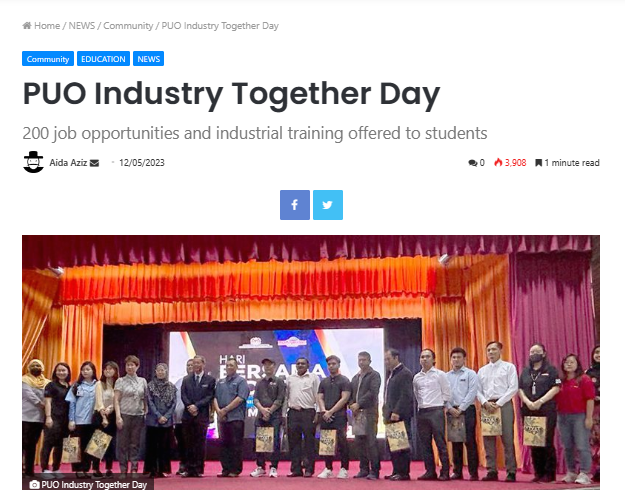The width and height of the screenshot is (625, 490).
Task: Click the author avatar image
Action: 33,162
